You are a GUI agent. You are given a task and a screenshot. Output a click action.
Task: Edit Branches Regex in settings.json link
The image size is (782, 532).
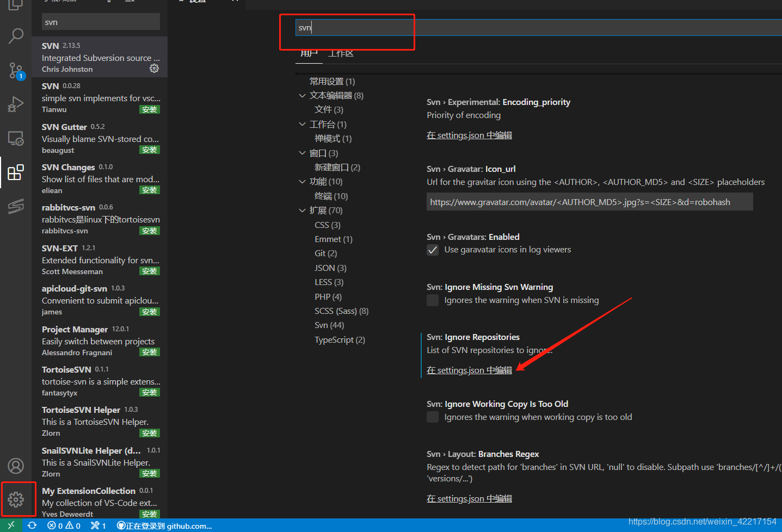pyautogui.click(x=469, y=499)
